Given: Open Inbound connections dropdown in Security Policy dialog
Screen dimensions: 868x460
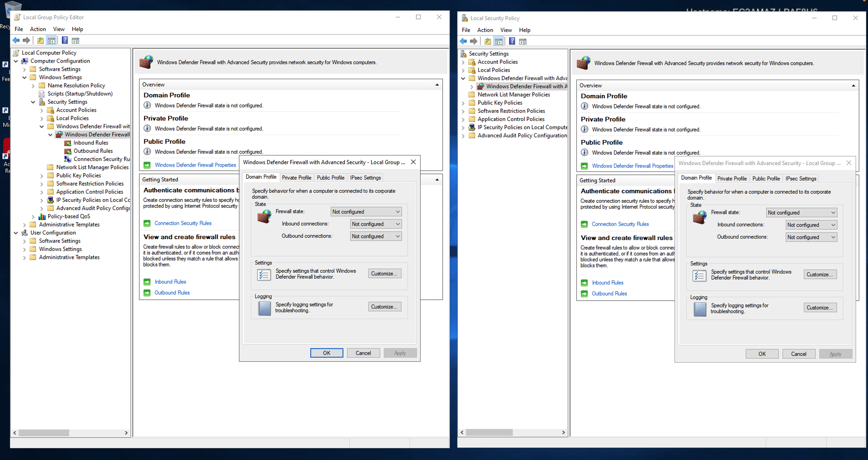Looking at the screenshot, I should pos(811,225).
